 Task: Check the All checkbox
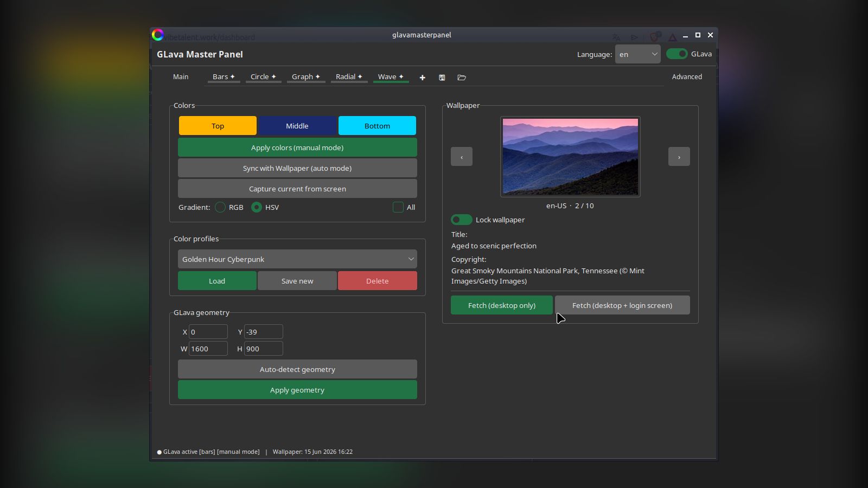click(x=398, y=207)
